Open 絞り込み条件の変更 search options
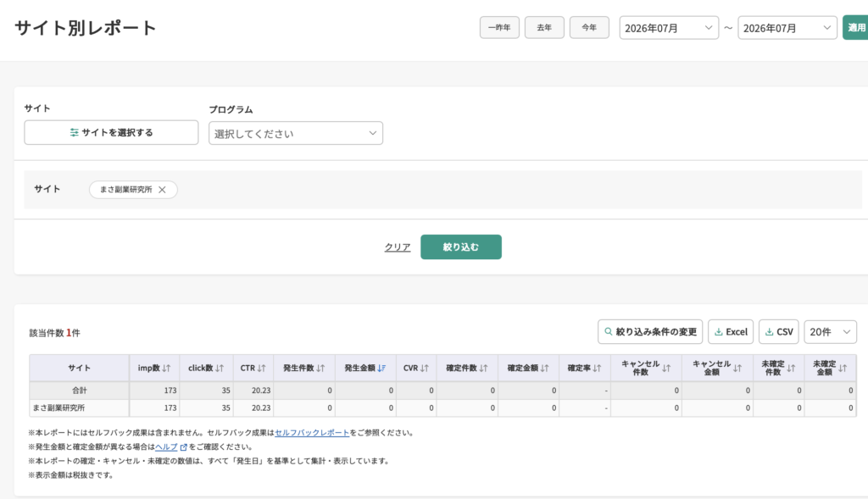868x499 pixels. 650,332
